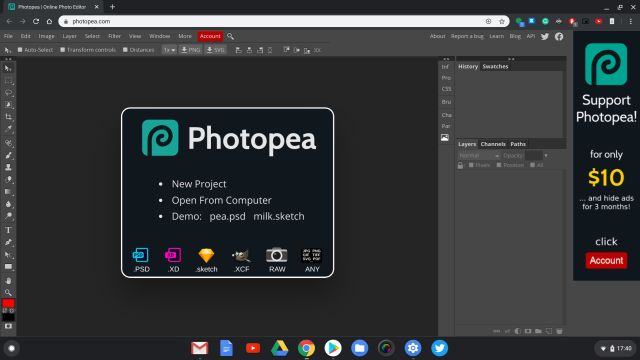Click the red Account button in the menu bar
This screenshot has width=640, height=360.
[x=210, y=36]
